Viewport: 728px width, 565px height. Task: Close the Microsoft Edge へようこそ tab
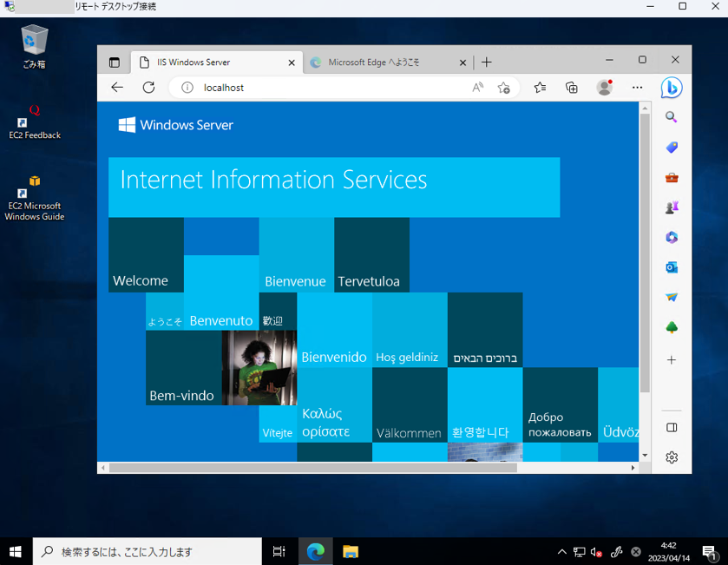462,62
